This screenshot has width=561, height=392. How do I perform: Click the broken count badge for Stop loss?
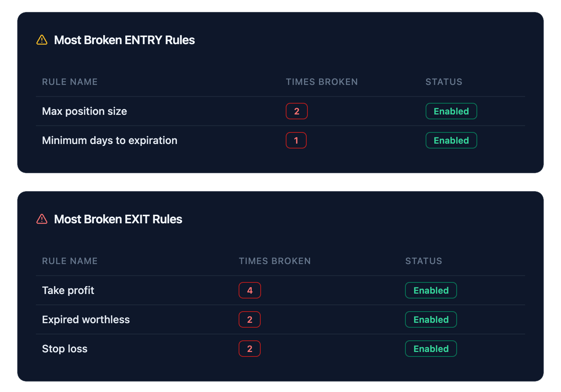click(249, 349)
